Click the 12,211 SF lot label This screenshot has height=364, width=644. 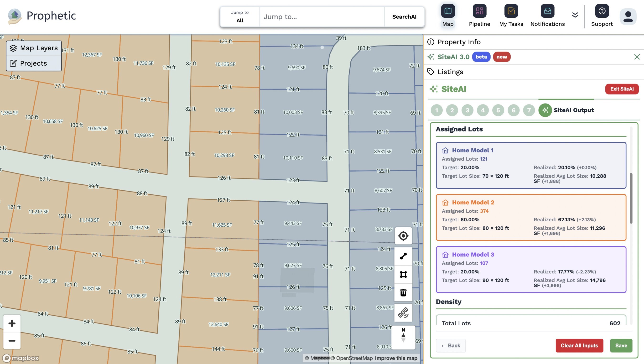[x=220, y=275]
